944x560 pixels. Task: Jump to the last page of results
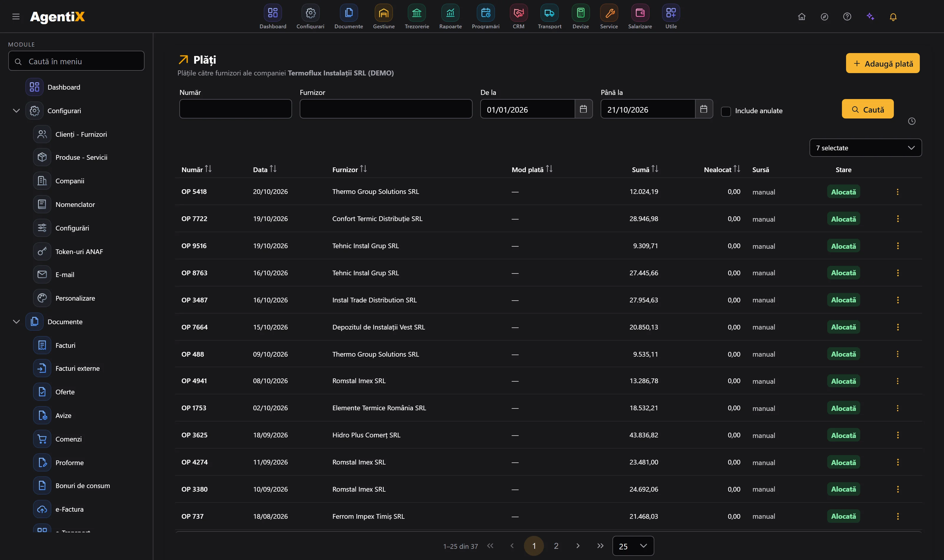(x=600, y=546)
